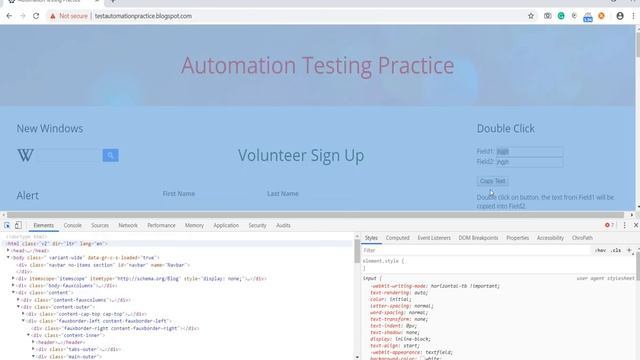The width and height of the screenshot is (640, 360).
Task: Select the html class v2 line
Action: click(x=56, y=244)
